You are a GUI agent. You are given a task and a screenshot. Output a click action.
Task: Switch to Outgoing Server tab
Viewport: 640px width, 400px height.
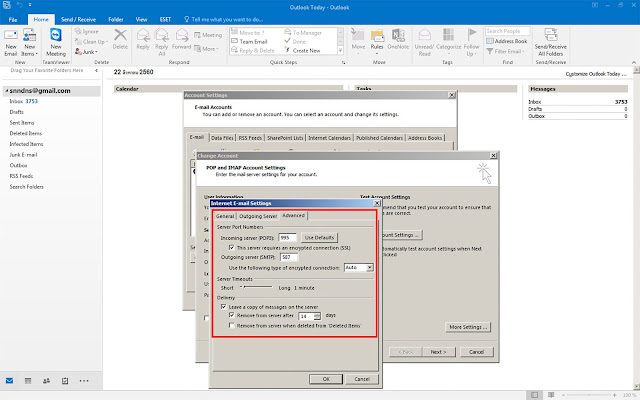(258, 216)
